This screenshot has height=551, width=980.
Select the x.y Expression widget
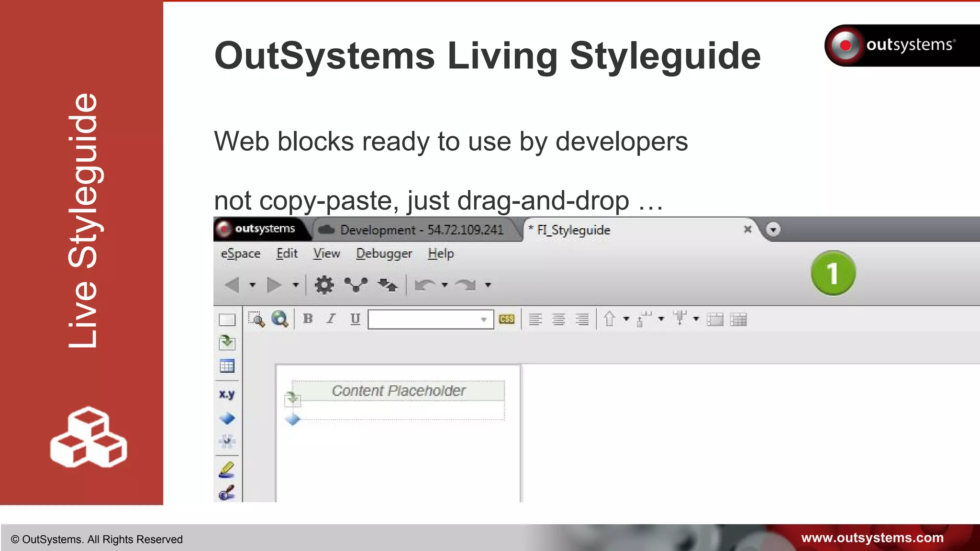click(227, 395)
